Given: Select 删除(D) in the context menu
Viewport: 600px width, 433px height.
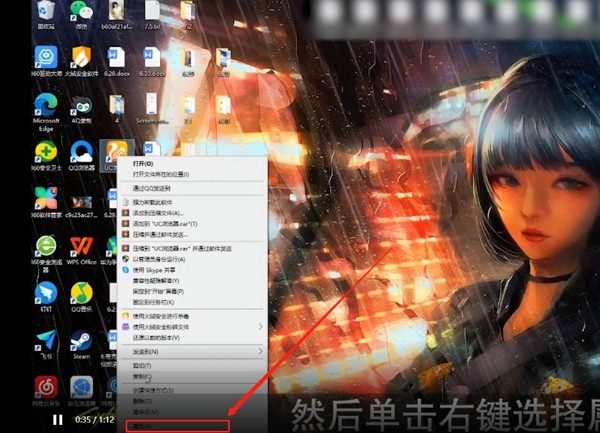Looking at the screenshot, I should [x=192, y=401].
